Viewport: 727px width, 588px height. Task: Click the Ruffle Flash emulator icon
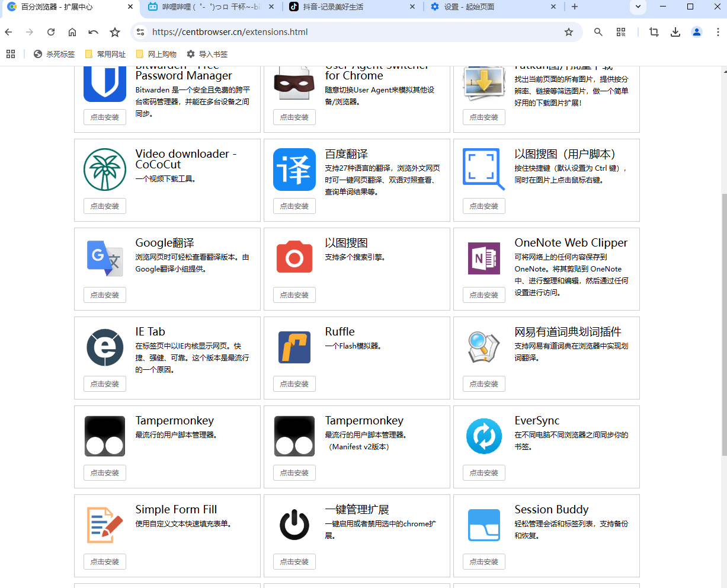(x=294, y=347)
